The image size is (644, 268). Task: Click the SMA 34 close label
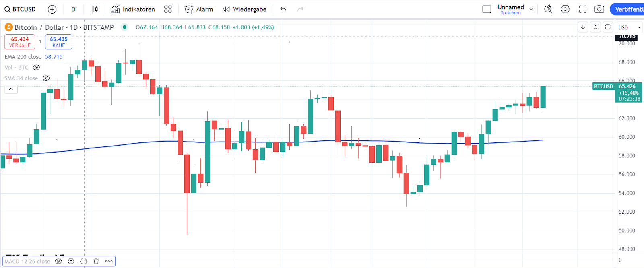pos(21,78)
